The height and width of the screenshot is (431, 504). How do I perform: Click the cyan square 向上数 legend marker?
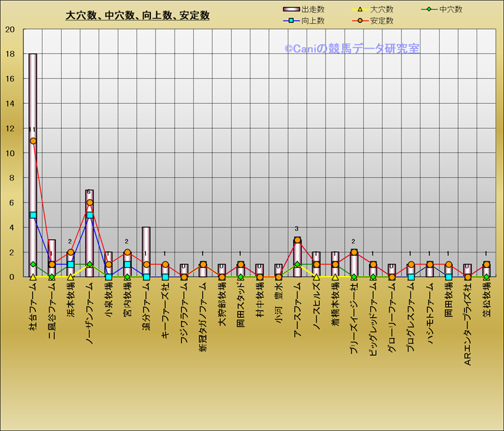[x=291, y=21]
